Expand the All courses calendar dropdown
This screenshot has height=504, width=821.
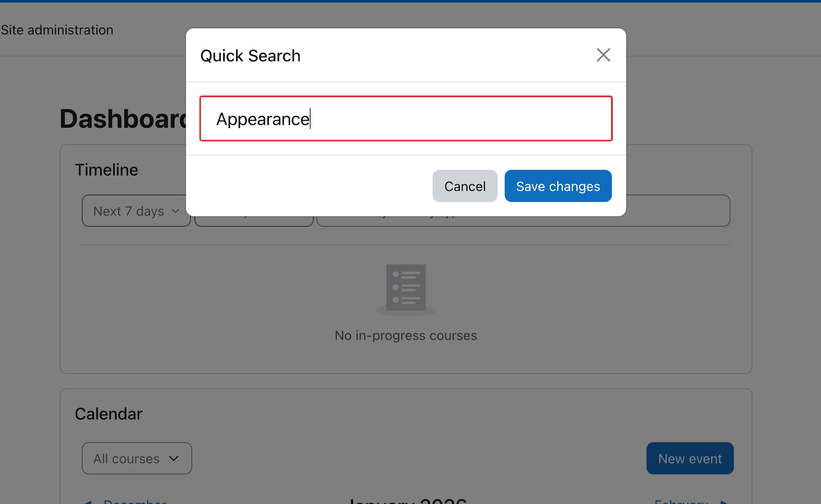tap(136, 458)
